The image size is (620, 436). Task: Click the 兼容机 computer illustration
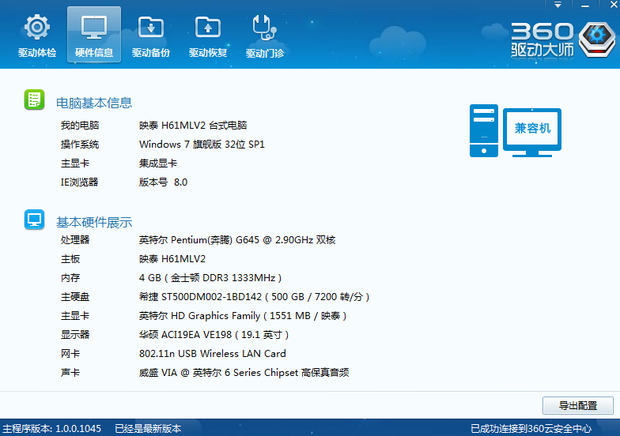point(515,130)
